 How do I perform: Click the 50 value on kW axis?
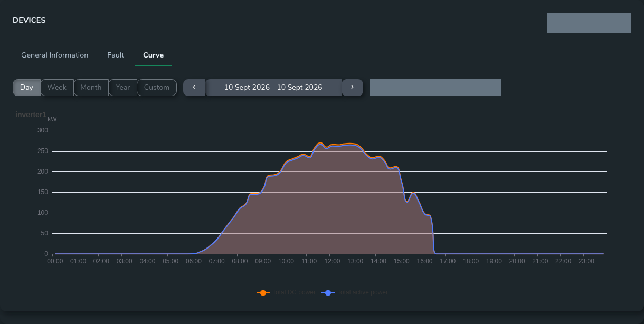point(44,233)
